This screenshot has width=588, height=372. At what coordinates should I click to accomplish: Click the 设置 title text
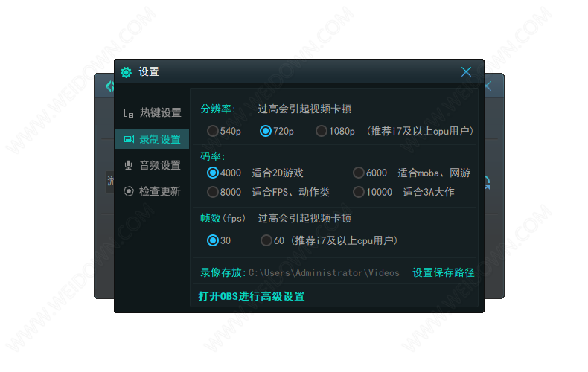click(x=149, y=71)
